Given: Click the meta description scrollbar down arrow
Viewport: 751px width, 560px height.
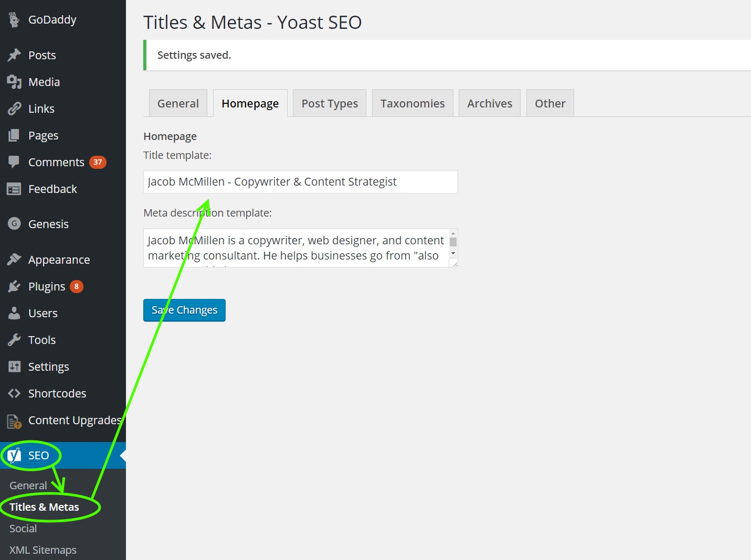Looking at the screenshot, I should pos(453,253).
